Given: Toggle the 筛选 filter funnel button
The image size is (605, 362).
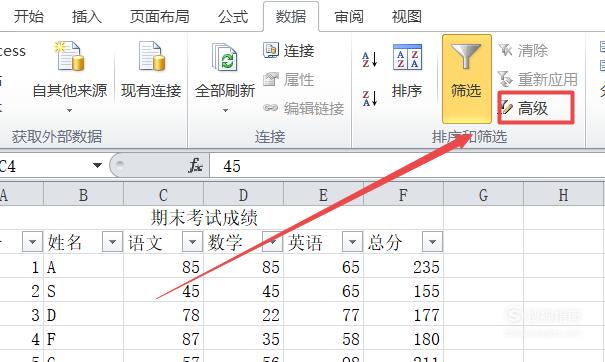Looking at the screenshot, I should coord(467,78).
